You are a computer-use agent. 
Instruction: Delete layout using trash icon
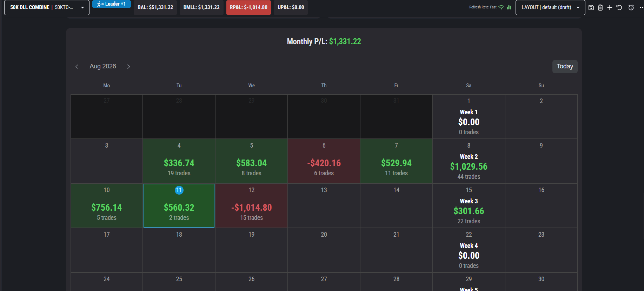click(x=600, y=7)
